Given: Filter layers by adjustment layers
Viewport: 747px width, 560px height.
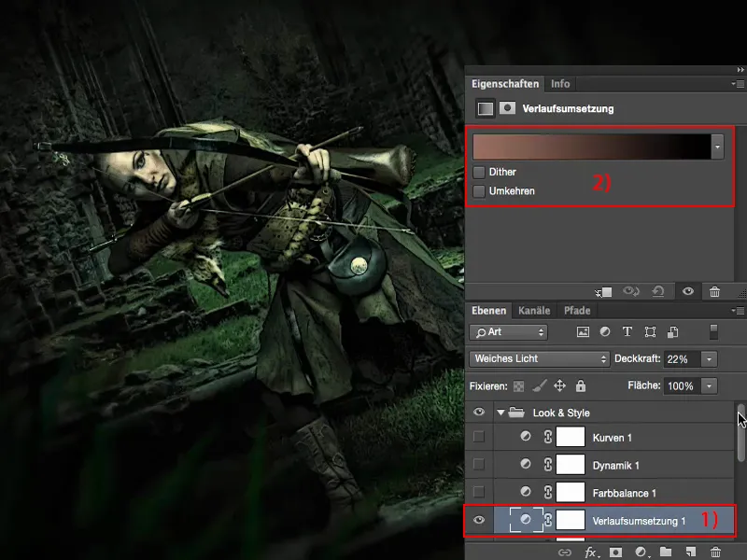Looking at the screenshot, I should 606,330.
